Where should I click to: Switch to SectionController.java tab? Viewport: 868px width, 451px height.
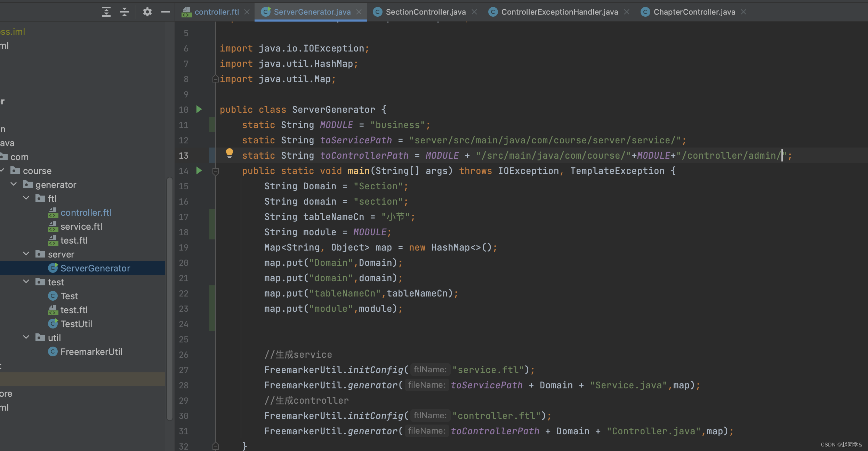pos(425,12)
